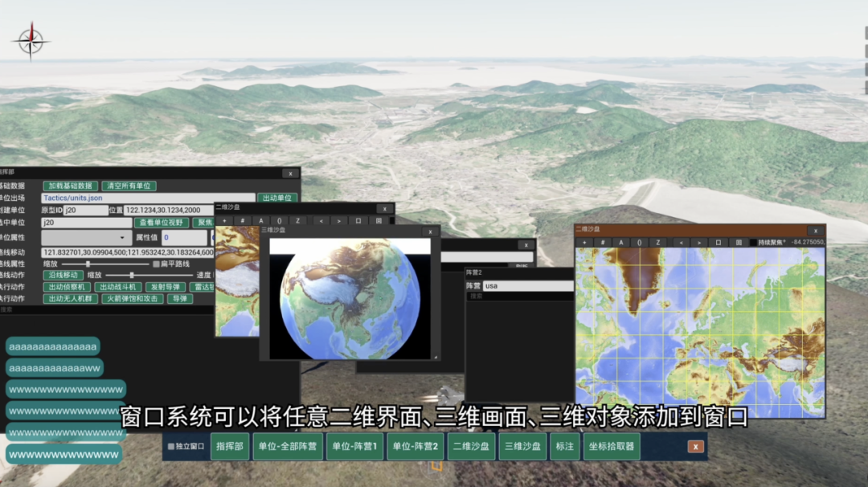
Task: Click the + icon in the dark-titled 二维沙盘 window
Action: point(224,221)
